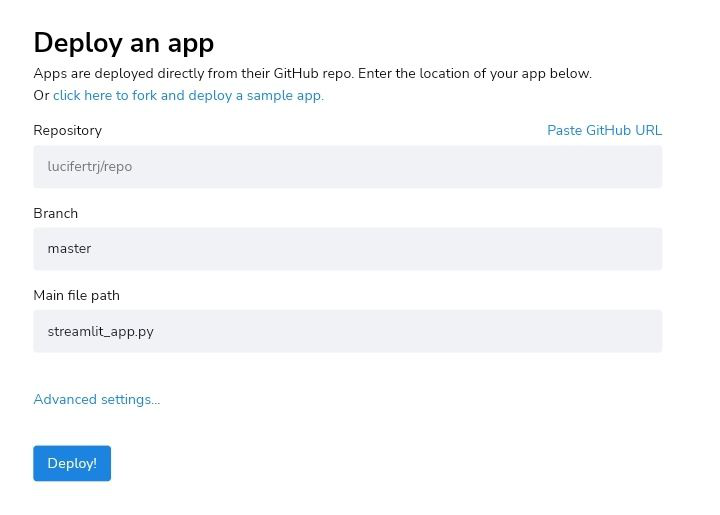Click 'sample app.' at the link's end
Viewport: 720px width, 515px height.
point(285,95)
